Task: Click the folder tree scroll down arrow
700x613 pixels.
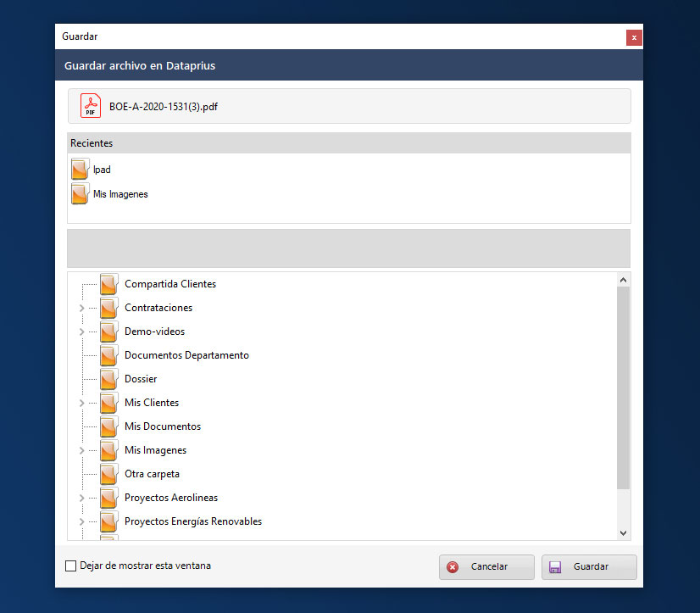Action: (x=623, y=532)
